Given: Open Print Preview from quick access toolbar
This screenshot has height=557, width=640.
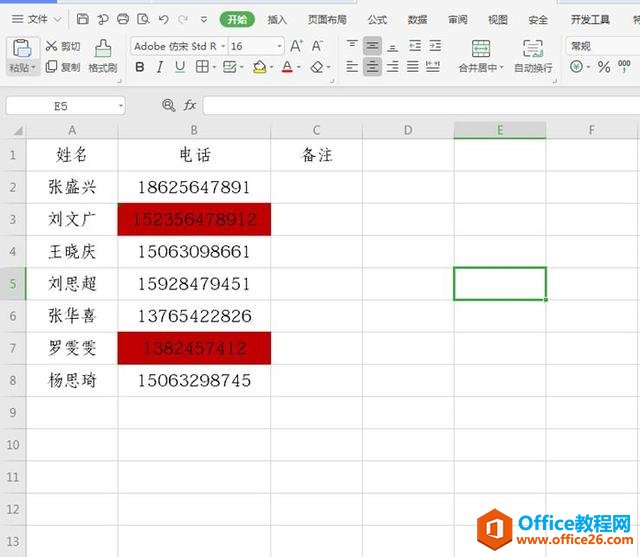Looking at the screenshot, I should (x=143, y=19).
